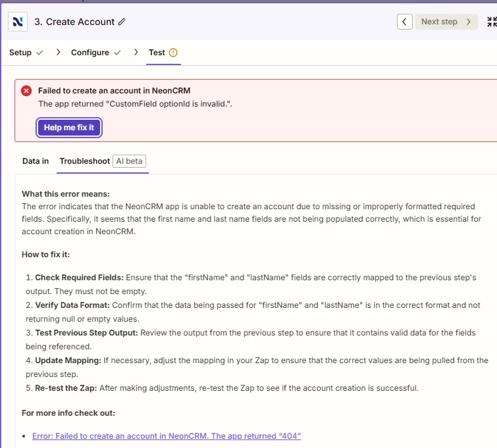Go to previous step with back arrow

(x=404, y=22)
